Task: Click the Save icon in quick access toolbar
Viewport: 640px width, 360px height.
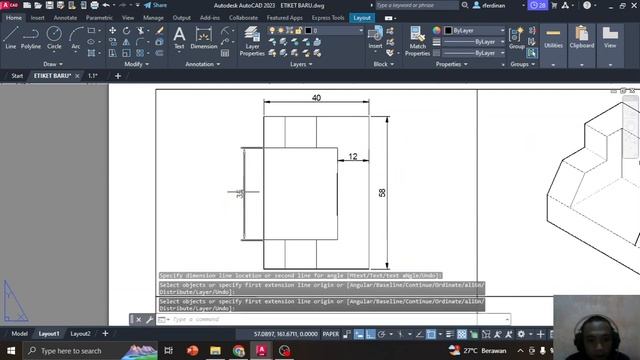Action: [x=49, y=5]
